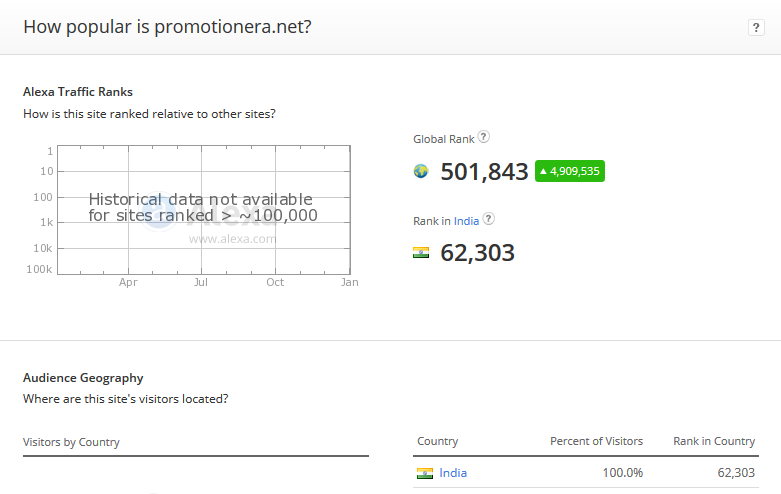
Task: Click 'Where are this site's visitors located?' text
Action: [126, 399]
